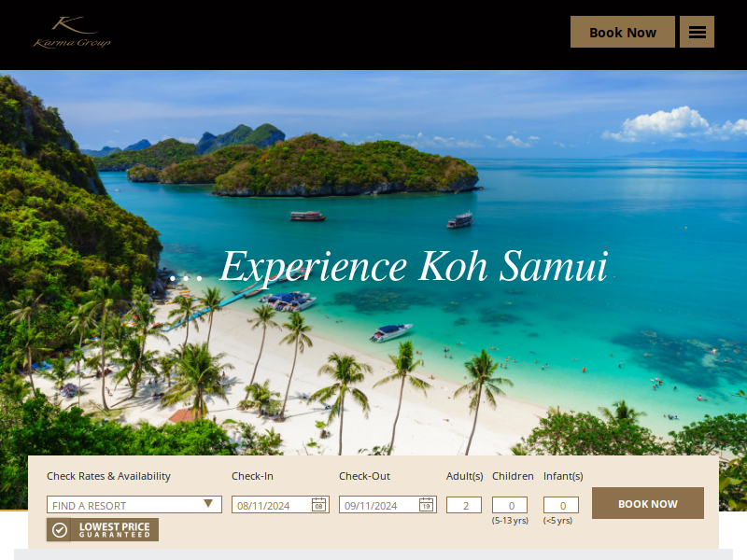747x560 pixels.
Task: Click the Karma Group logo
Action: (x=72, y=32)
